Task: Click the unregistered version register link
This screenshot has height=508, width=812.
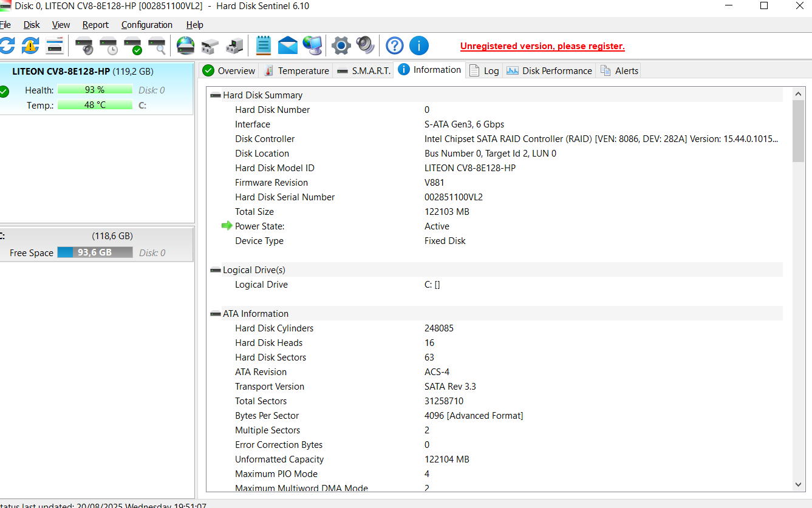Action: (542, 46)
